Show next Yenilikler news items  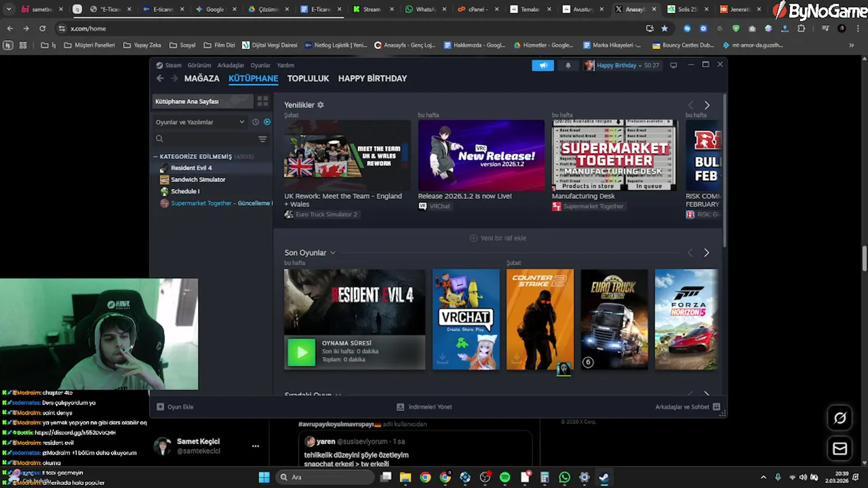coord(707,106)
